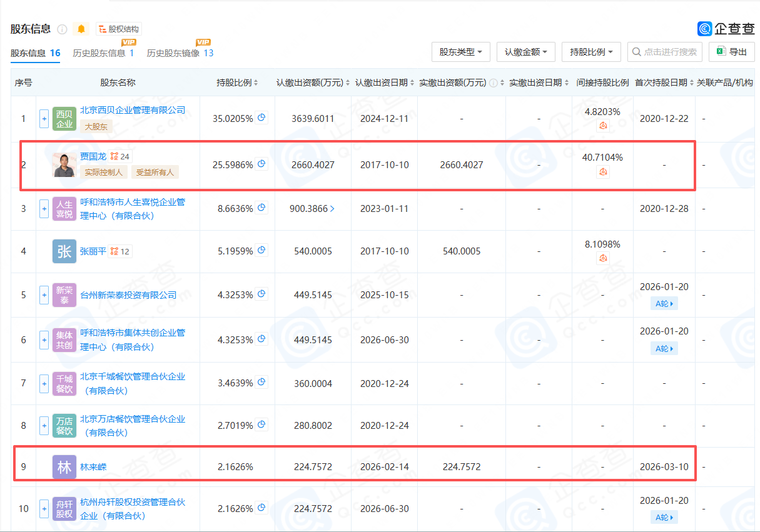Expand row for 台州新荣泰投资有限公司
The image size is (760, 532).
[44, 294]
